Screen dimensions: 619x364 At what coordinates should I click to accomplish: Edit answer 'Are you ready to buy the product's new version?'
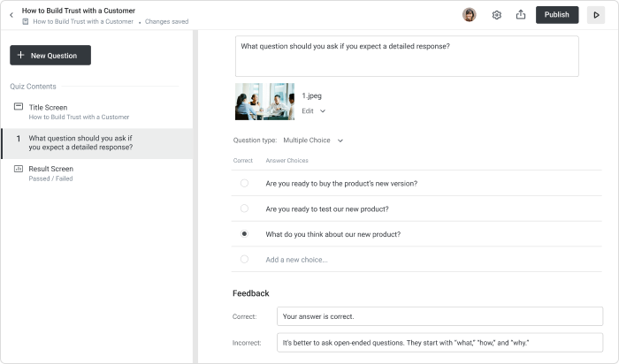[x=341, y=184]
